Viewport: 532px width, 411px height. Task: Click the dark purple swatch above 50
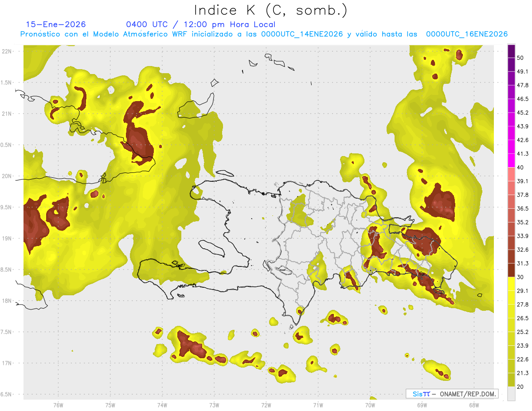tap(511, 51)
